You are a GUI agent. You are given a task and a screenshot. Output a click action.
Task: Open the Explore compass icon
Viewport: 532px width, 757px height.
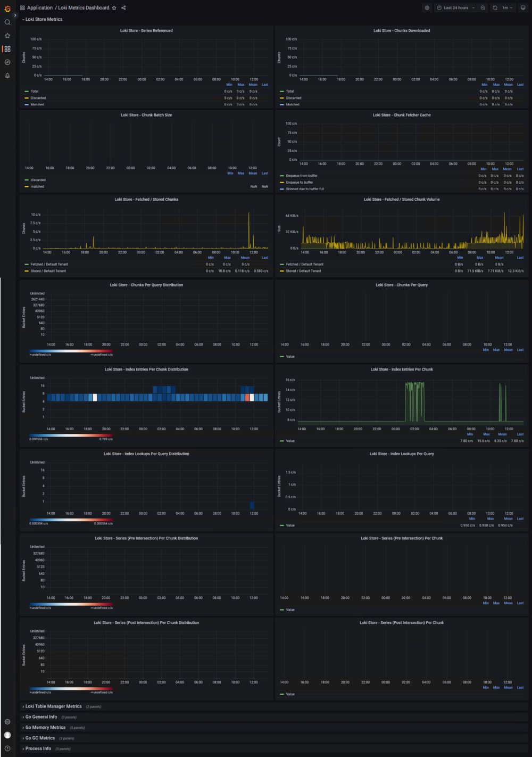[x=7, y=62]
